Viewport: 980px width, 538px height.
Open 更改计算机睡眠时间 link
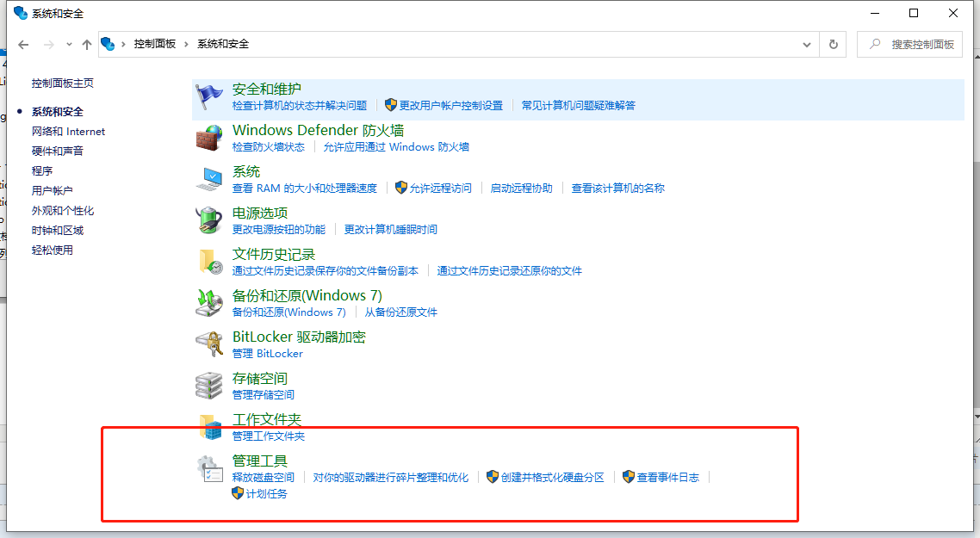tap(391, 229)
